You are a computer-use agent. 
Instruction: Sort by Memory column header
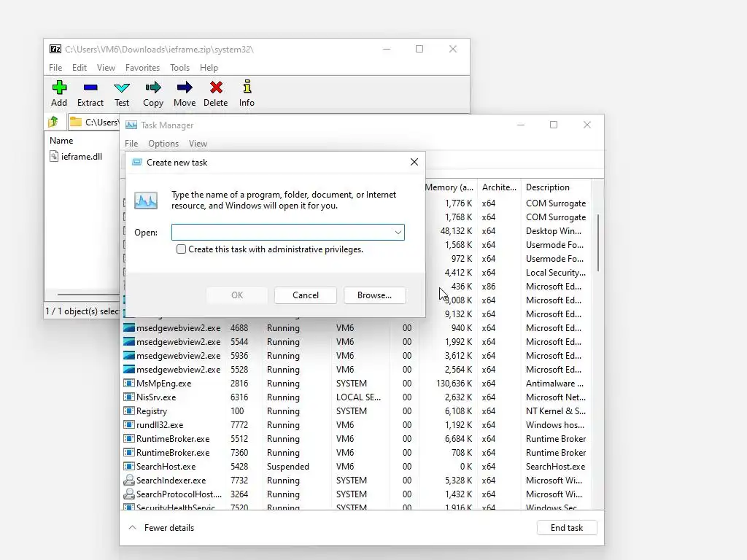pyautogui.click(x=449, y=187)
